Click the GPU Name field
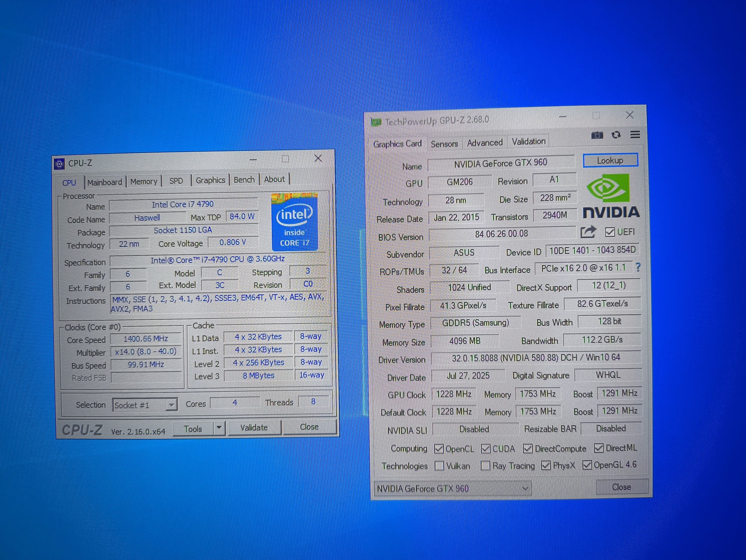 coord(501,163)
